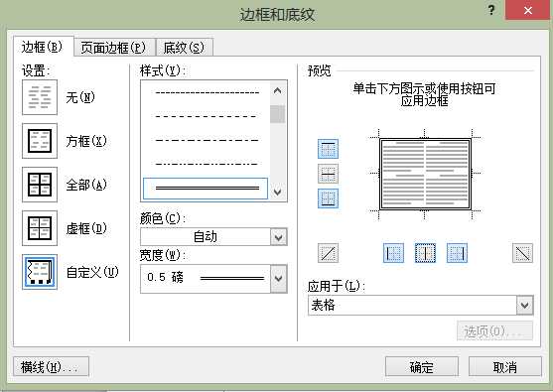The height and width of the screenshot is (392, 553).
Task: Toggle the diagonal up border button
Action: pyautogui.click(x=328, y=253)
